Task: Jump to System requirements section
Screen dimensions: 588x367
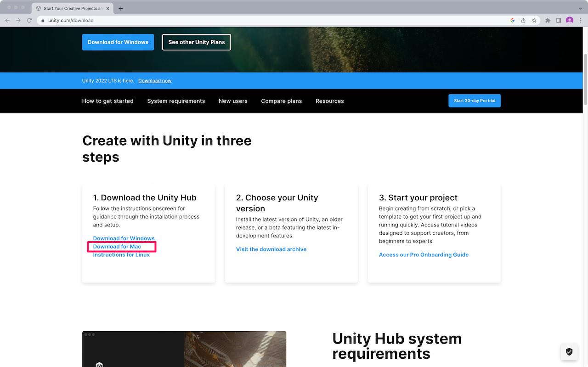Action: (176, 101)
